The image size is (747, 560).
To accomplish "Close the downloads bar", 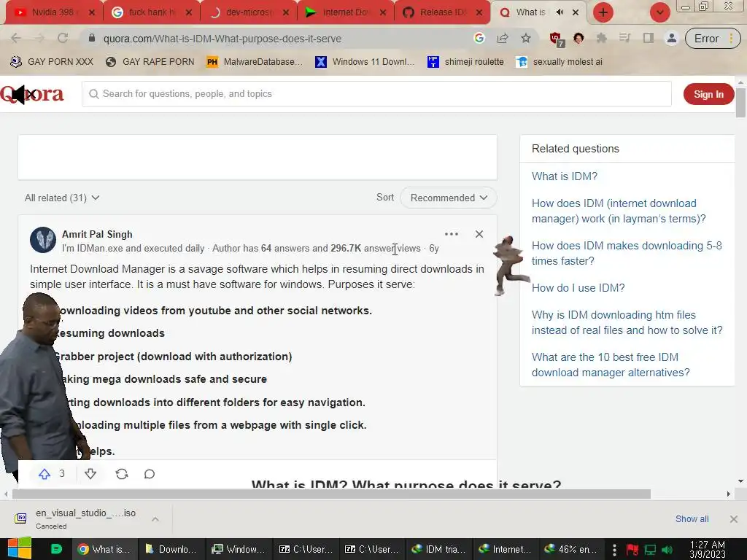I will tap(734, 519).
